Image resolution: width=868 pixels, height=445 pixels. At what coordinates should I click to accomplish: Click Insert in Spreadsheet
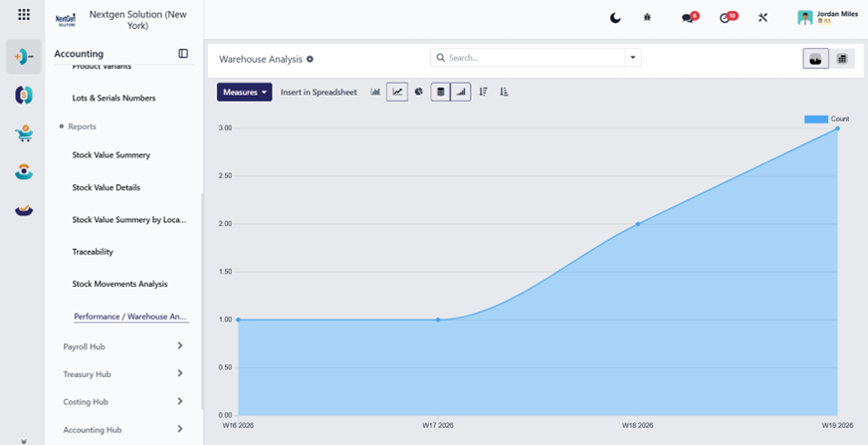319,93
